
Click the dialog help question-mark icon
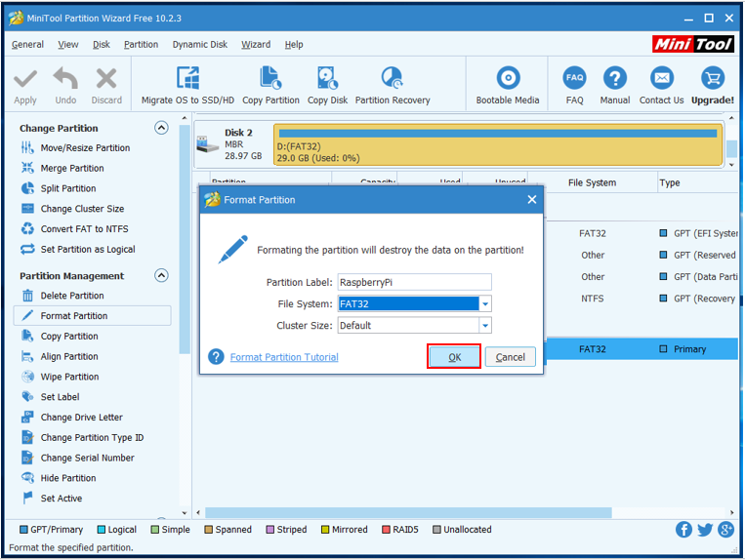216,357
